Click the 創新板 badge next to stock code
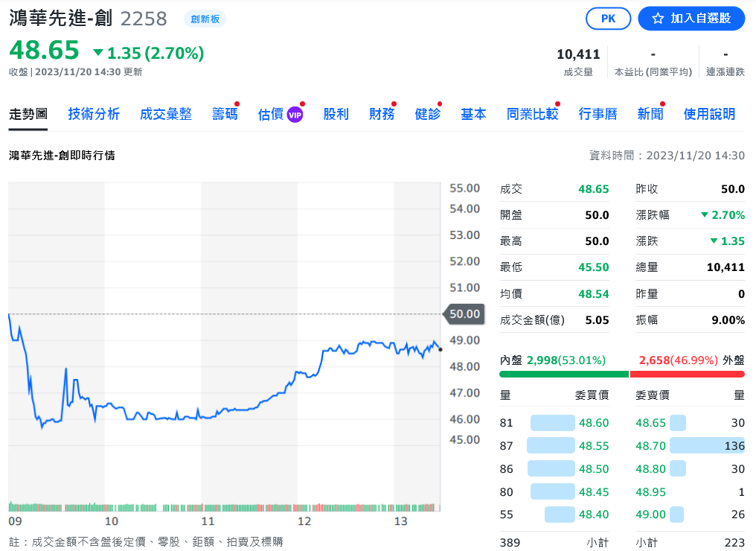 [205, 19]
